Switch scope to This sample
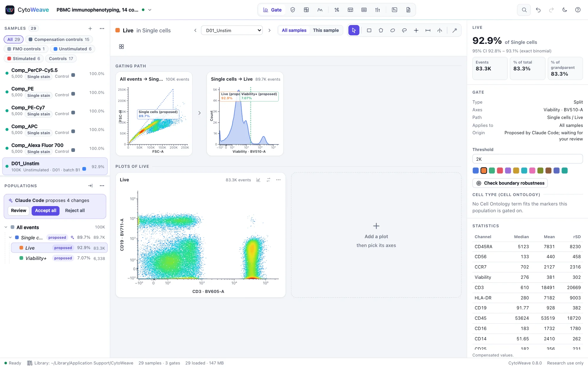The height and width of the screenshot is (368, 588). pos(326,30)
